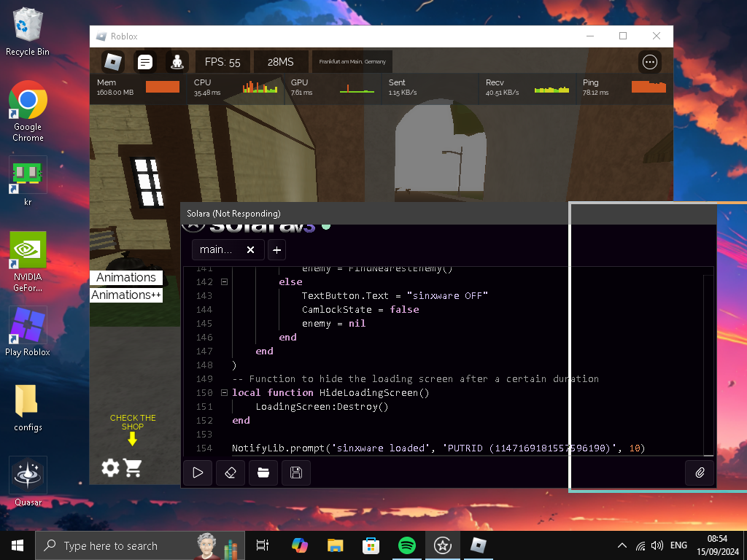
Task: Open the Recycle Bin desktop icon
Action: (x=28, y=32)
